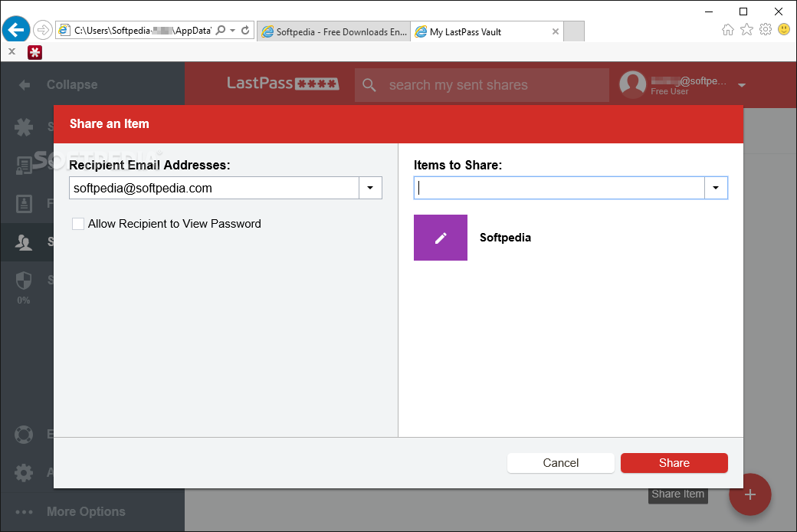This screenshot has width=797, height=532.
Task: Select the Softpedia item name
Action: pyautogui.click(x=505, y=238)
